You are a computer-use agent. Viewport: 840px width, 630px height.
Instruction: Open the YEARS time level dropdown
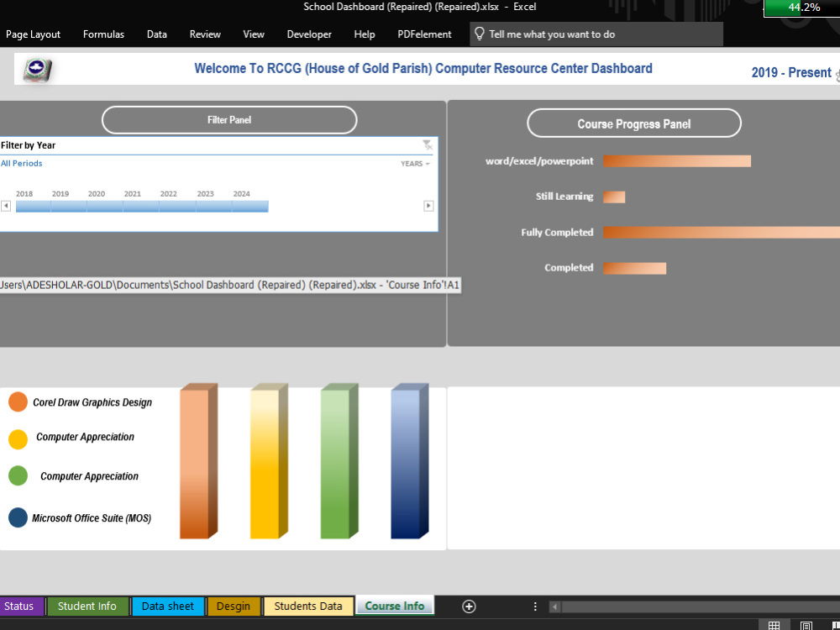(415, 164)
